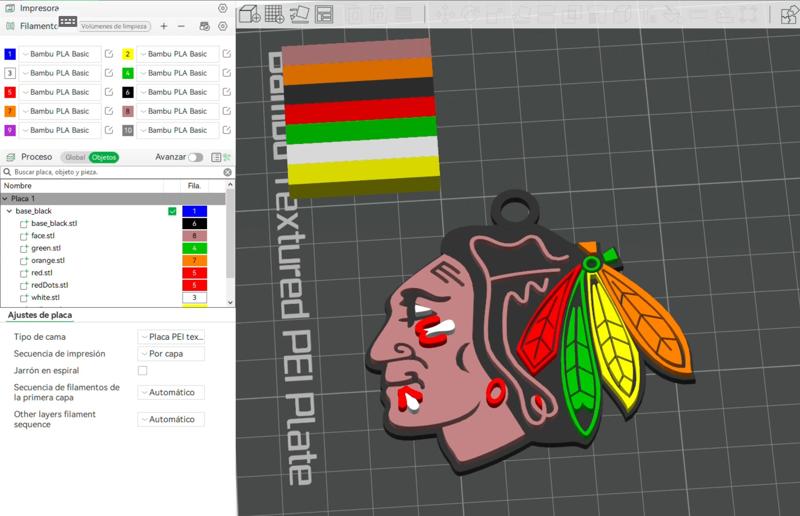Open printer settings gear beside Impresora
The image size is (800, 516).
click(222, 8)
